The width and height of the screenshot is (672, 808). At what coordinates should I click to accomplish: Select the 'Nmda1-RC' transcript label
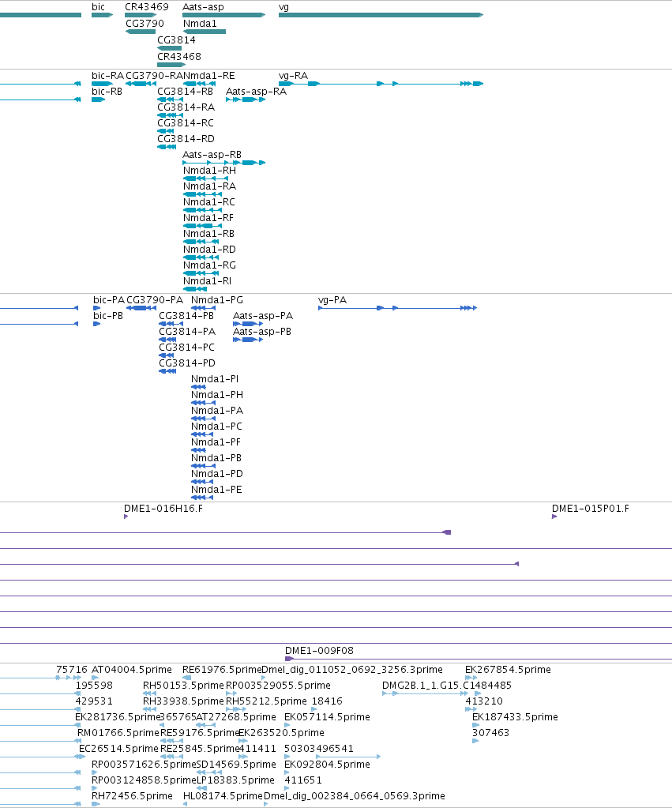pos(209,202)
